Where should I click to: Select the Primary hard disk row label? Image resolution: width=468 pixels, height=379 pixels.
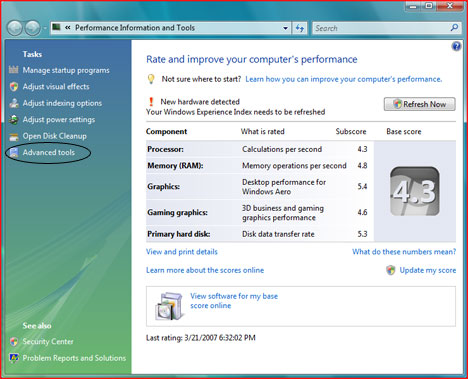pos(179,234)
